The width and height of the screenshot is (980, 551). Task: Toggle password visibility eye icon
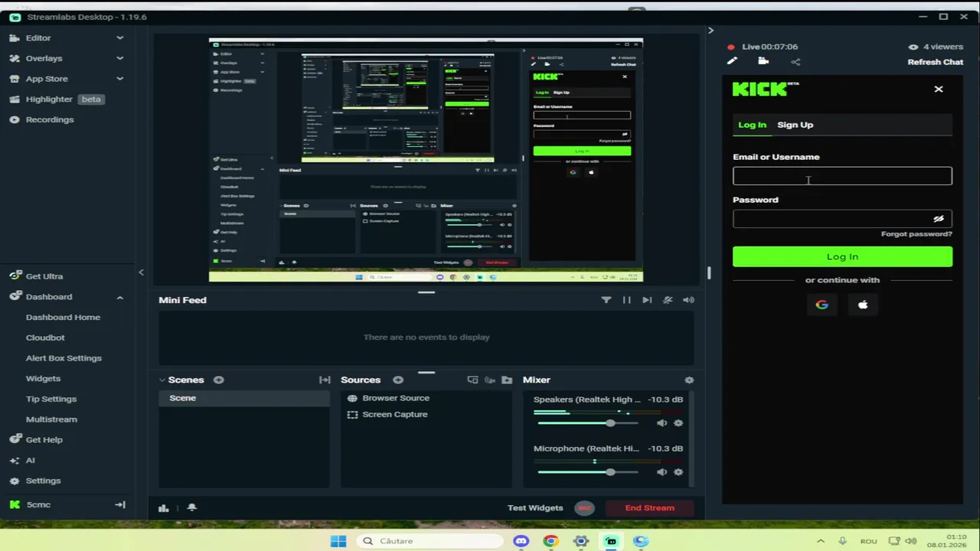click(939, 219)
